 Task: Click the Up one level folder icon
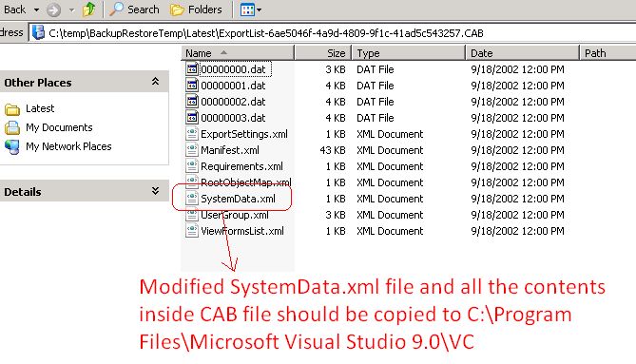88,10
